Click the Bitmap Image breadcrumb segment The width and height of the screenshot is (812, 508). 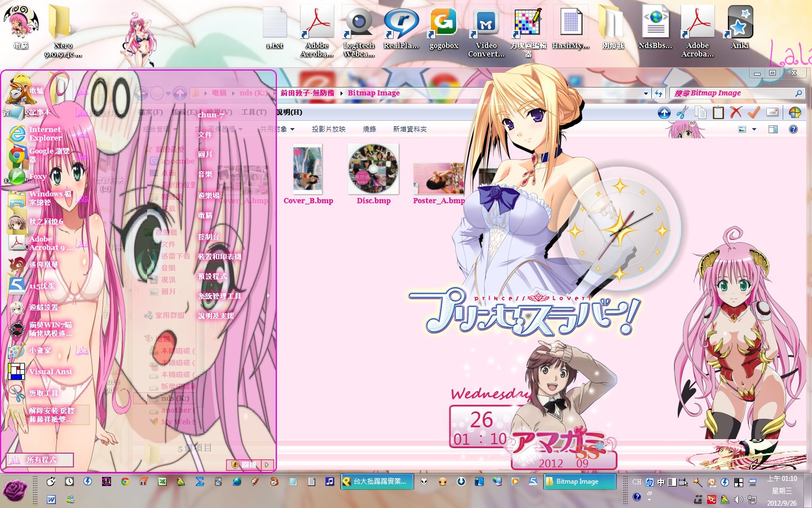pyautogui.click(x=373, y=93)
